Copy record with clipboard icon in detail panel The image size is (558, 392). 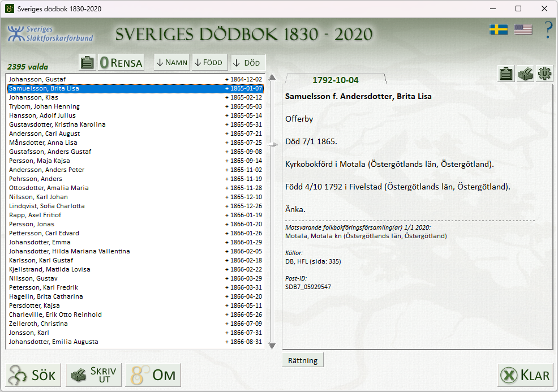506,74
